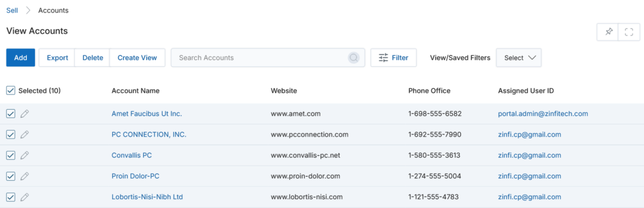The image size is (644, 208).
Task: Click phone number 1-698-555-6582
Action: (x=435, y=114)
